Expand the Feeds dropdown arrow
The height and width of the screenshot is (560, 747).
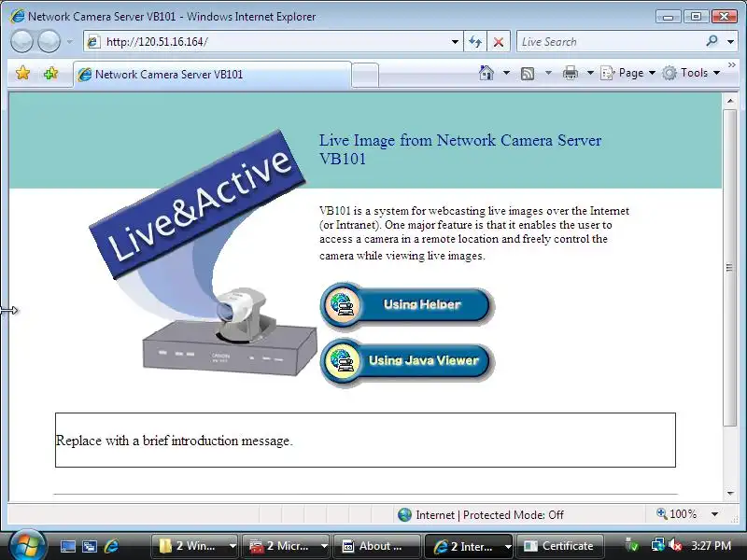(x=548, y=73)
